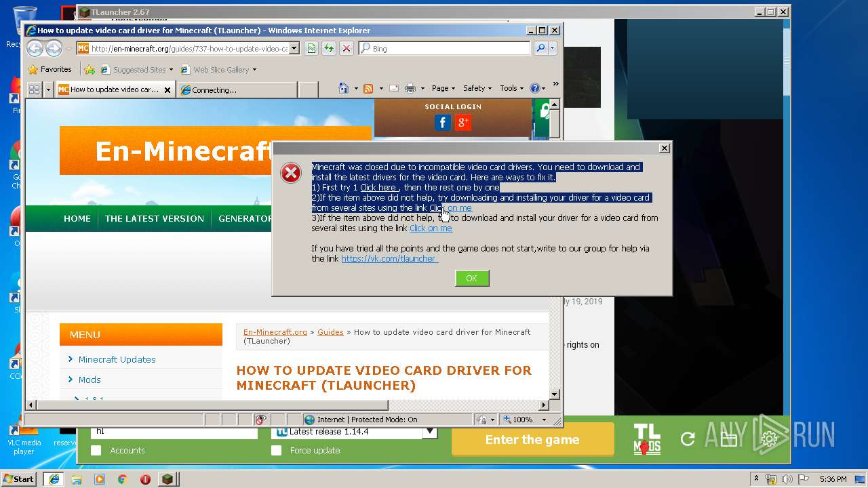Print the page with printer icon
This screenshot has width=868, height=488.
410,88
